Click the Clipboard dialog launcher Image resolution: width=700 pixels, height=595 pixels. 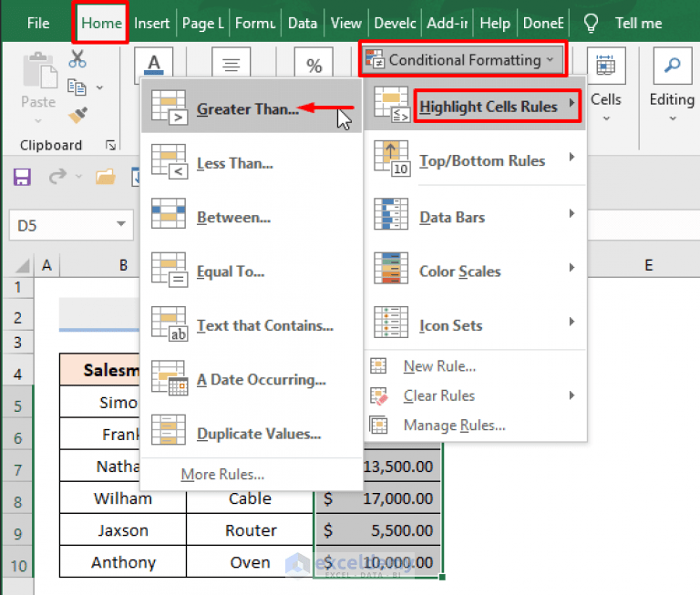[x=110, y=145]
